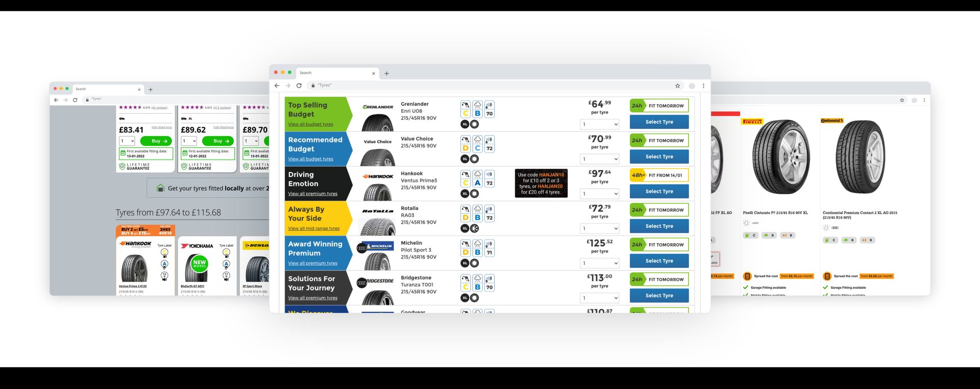Click the fuel D rating icon for Michelin
This screenshot has width=980, height=389.
click(x=465, y=248)
